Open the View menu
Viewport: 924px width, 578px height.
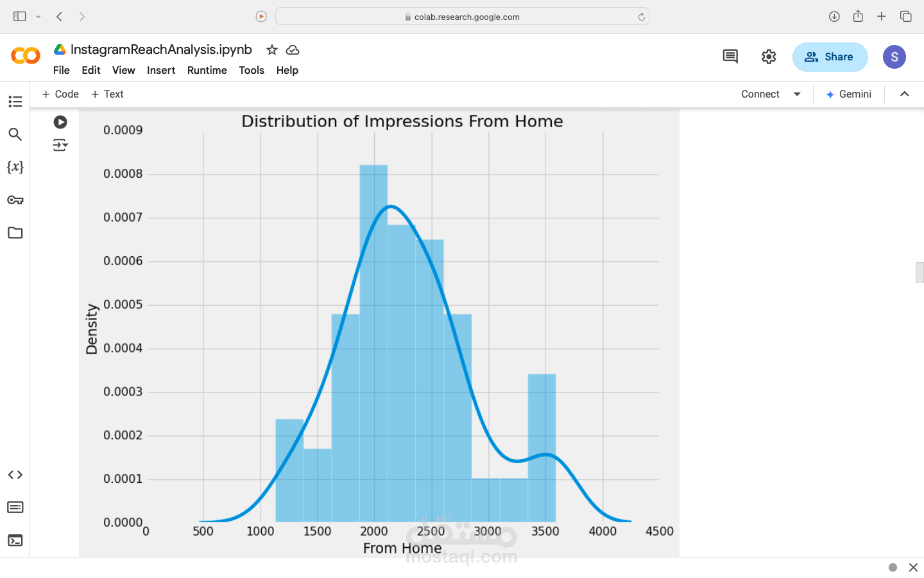point(124,70)
